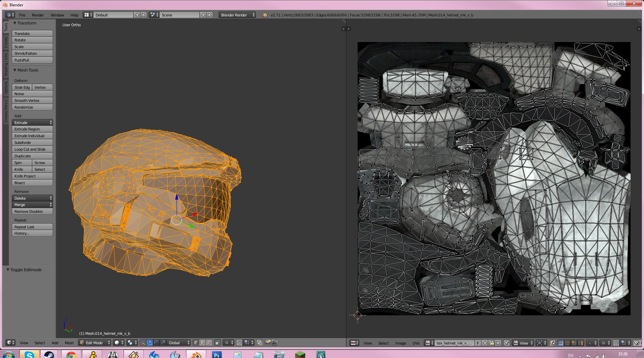644x358 pixels.
Task: Toggle the 3D manipulator widget icon
Action: coord(143,343)
